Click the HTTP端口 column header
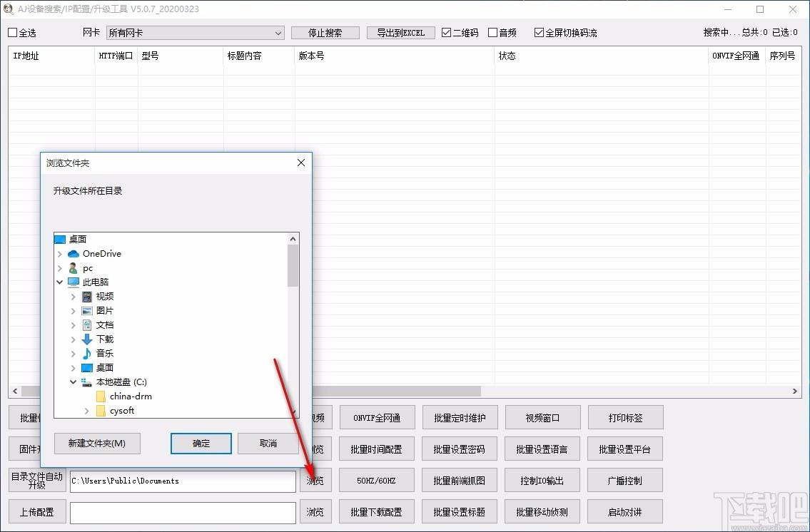 (116, 56)
